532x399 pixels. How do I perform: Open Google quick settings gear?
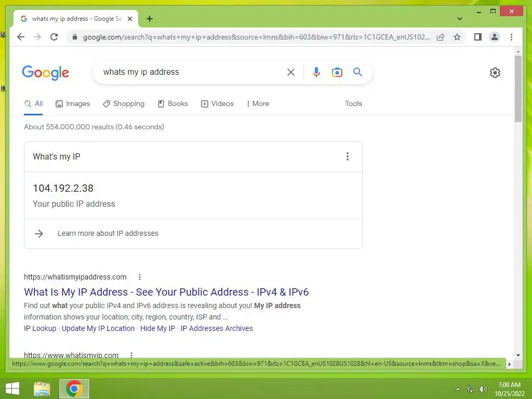click(495, 73)
